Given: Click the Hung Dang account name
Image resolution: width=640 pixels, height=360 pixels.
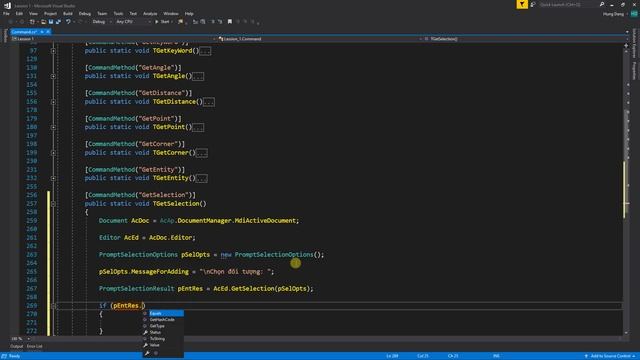Looking at the screenshot, I should click(613, 14).
